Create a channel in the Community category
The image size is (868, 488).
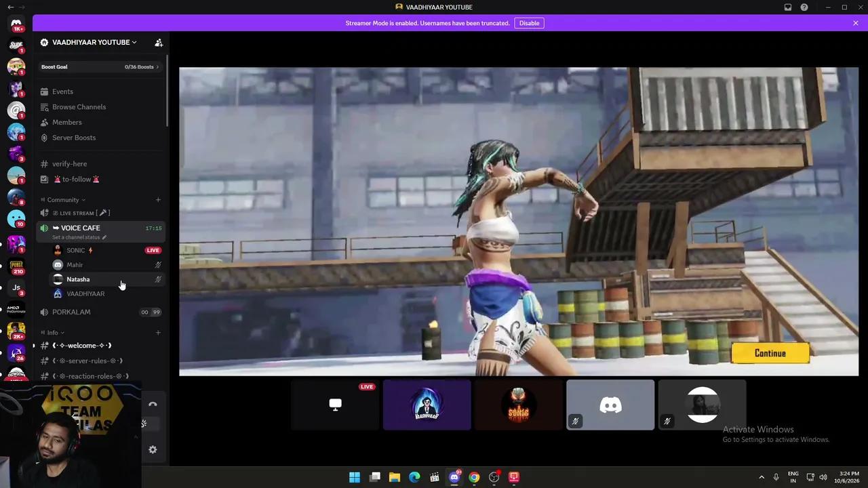(158, 200)
